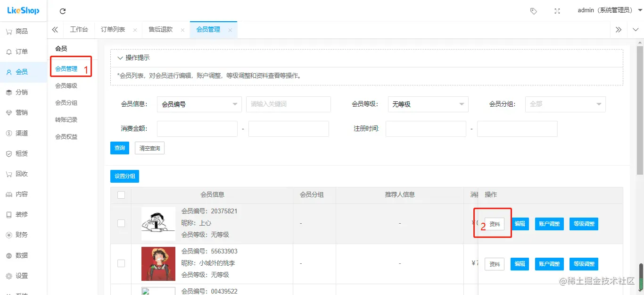The image size is (644, 295).
Task: Click the 清空查询 button
Action: [x=149, y=148]
